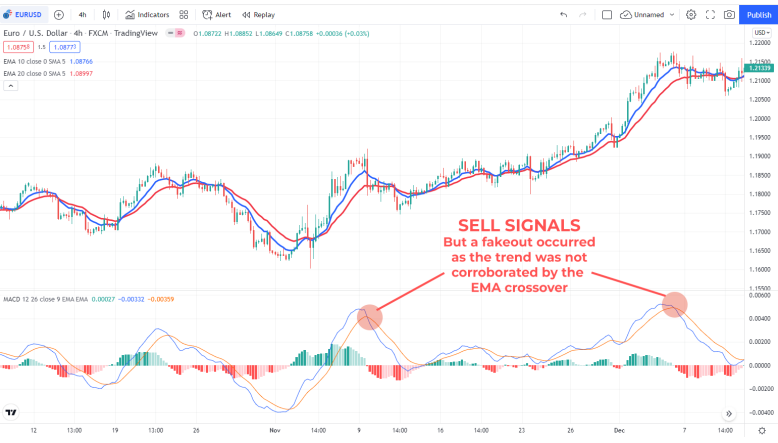Open the indicator templates grid
This screenshot has width=778, height=443.
click(185, 15)
